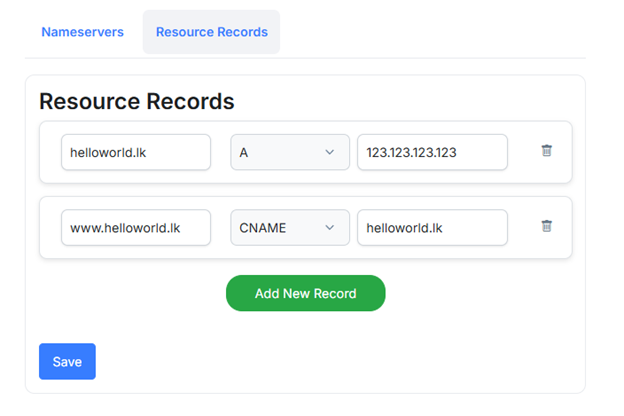The width and height of the screenshot is (624, 416).
Task: Click trash icon for the CNAME record
Action: (546, 227)
